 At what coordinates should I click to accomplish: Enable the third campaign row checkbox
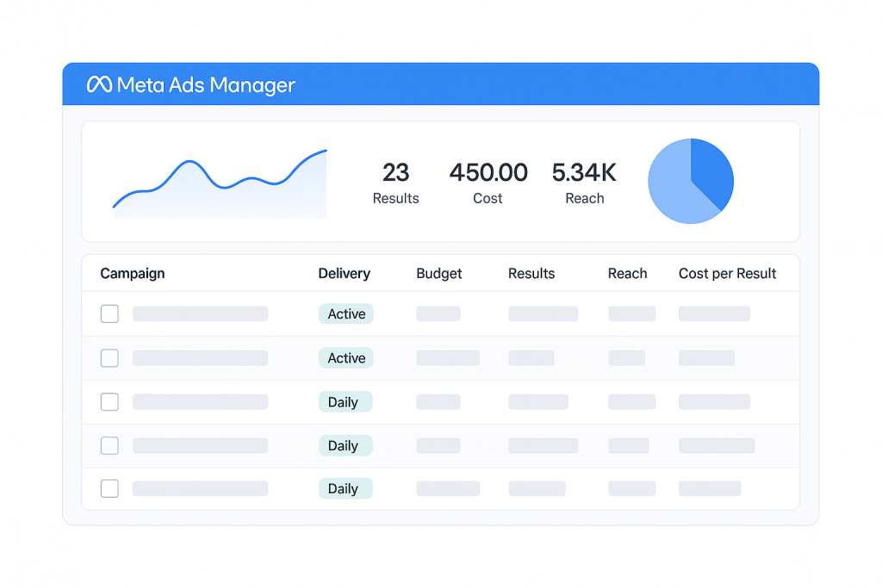click(x=109, y=402)
